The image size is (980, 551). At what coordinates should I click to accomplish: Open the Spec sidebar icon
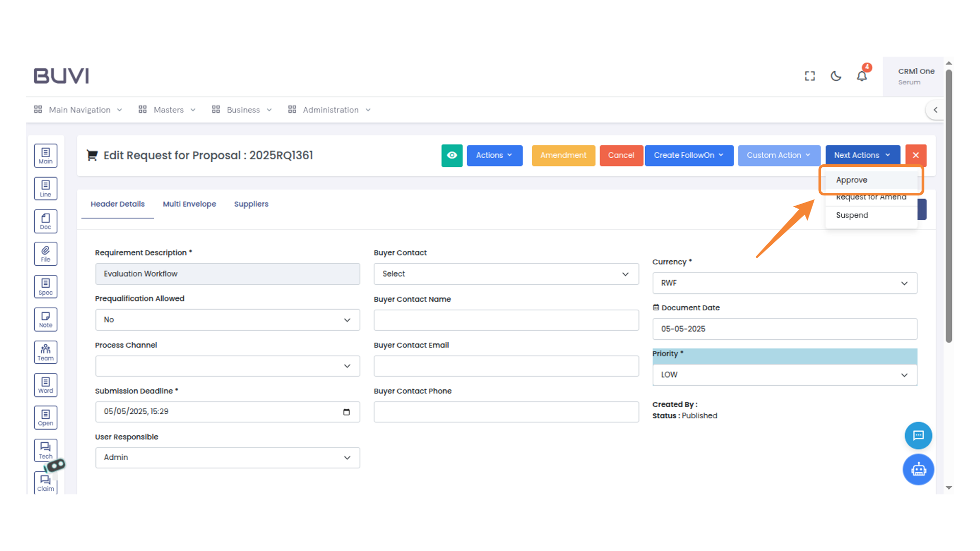click(x=45, y=287)
